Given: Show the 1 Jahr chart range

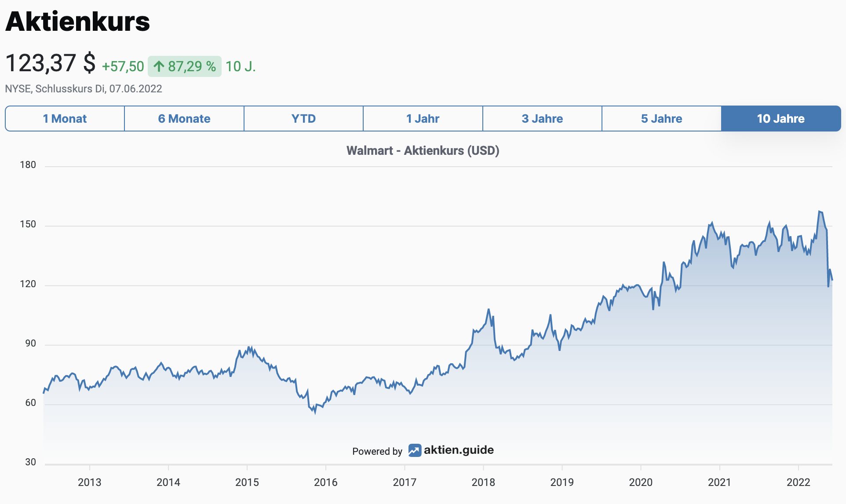Looking at the screenshot, I should pos(423,119).
